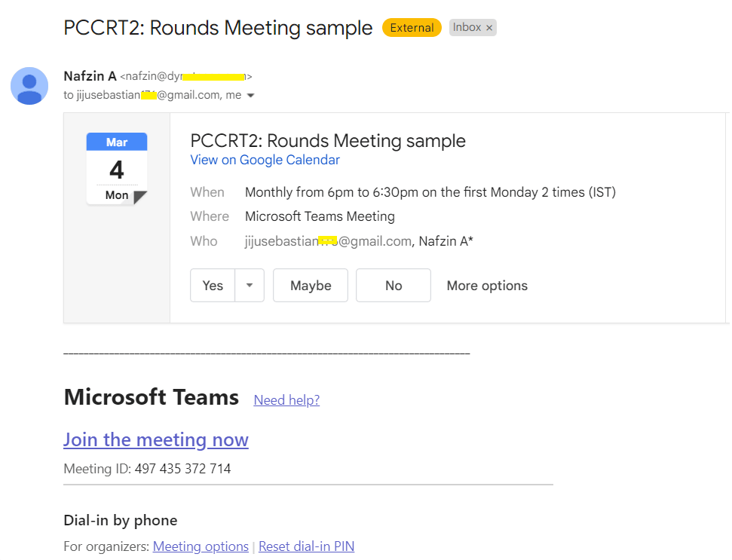Click the sender's profile avatar icon
The image size is (732, 560).
pyautogui.click(x=29, y=85)
